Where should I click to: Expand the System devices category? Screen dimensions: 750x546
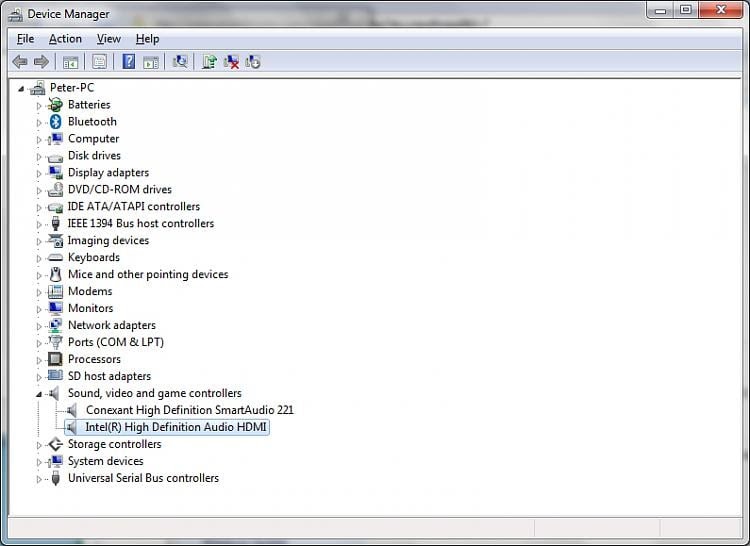[39, 462]
